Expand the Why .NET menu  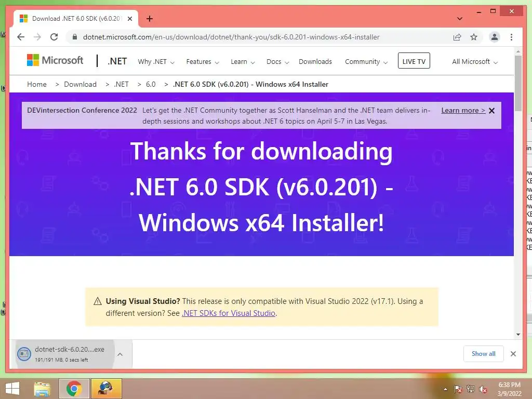coord(156,62)
